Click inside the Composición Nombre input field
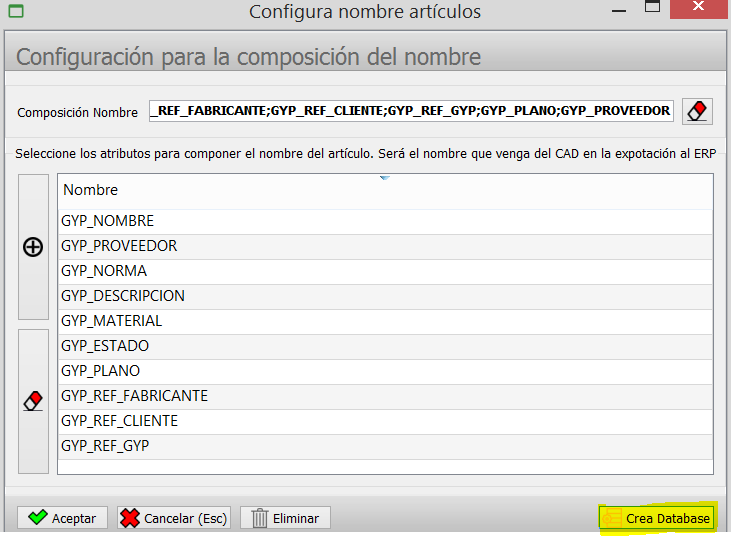 (x=411, y=111)
